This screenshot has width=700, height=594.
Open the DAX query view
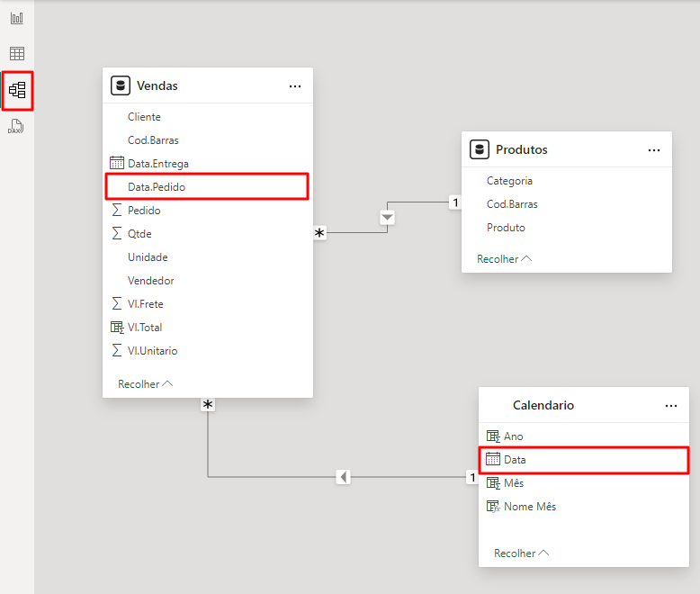(16, 127)
